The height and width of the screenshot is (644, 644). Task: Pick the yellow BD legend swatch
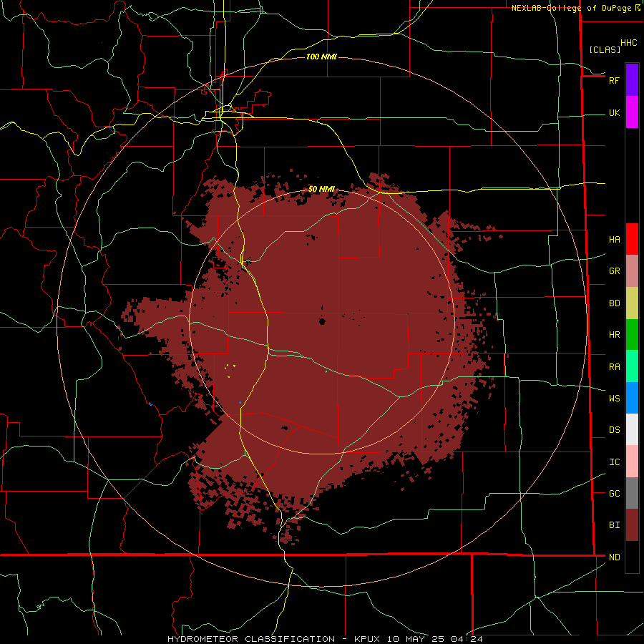(632, 303)
